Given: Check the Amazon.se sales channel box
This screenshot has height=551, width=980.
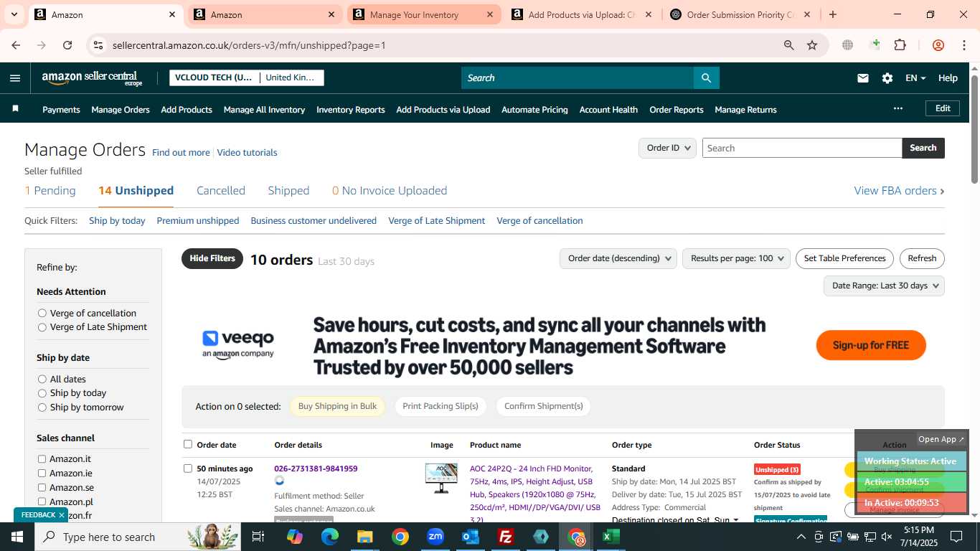Looking at the screenshot, I should pyautogui.click(x=42, y=488).
